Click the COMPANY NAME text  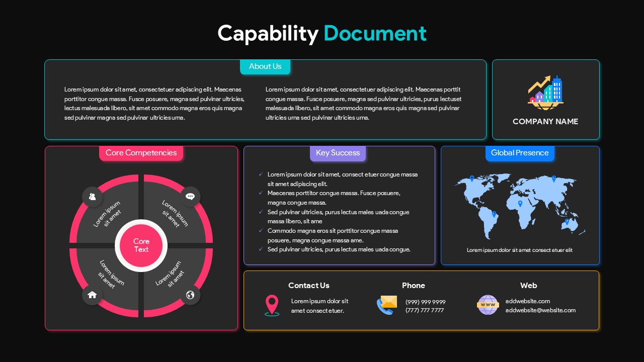tap(545, 122)
